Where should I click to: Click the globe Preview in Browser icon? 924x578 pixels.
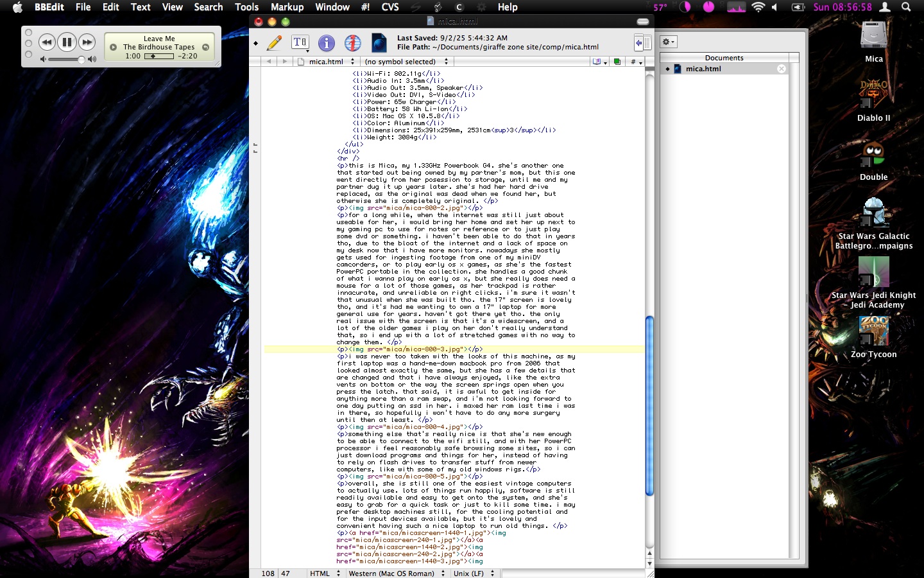coord(352,43)
